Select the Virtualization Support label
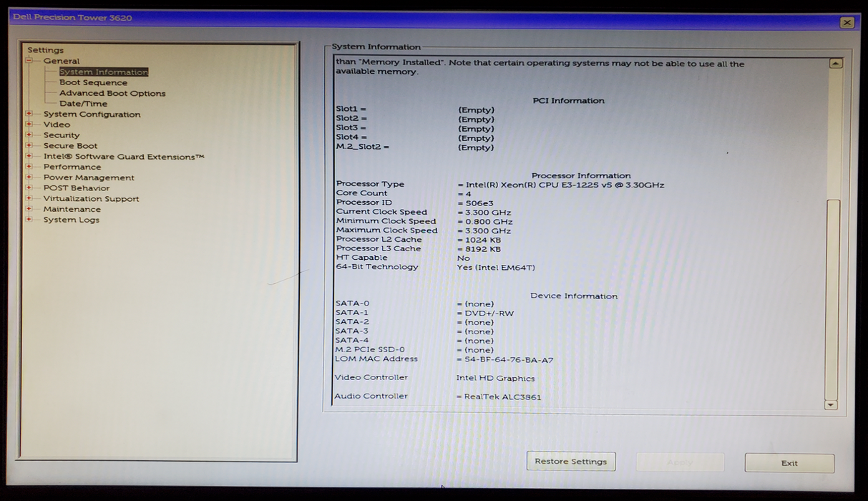Viewport: 868px width, 501px height. point(91,198)
